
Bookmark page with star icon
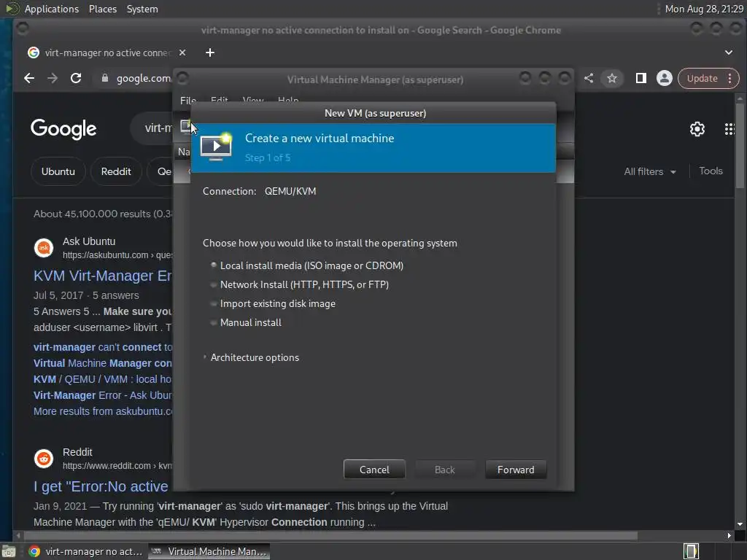pos(612,78)
